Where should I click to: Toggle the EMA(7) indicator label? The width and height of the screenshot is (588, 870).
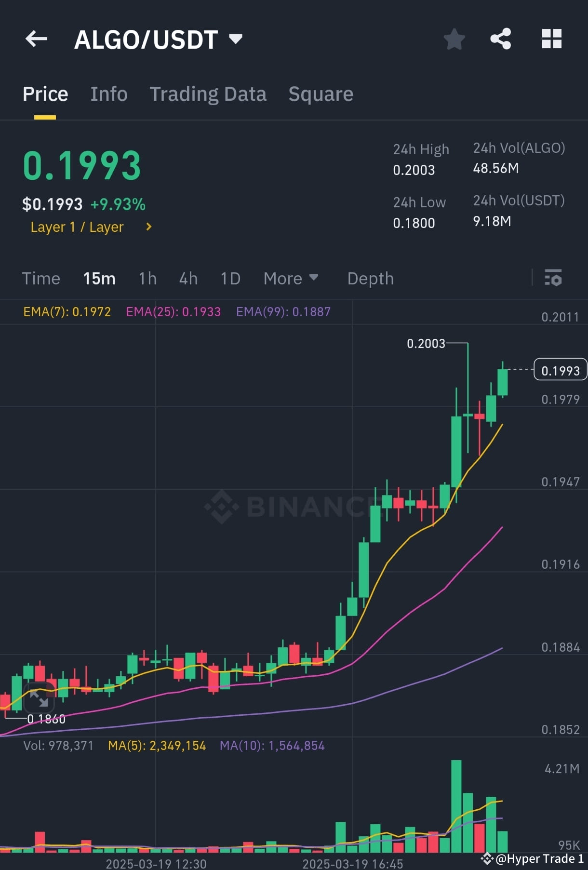point(67,312)
